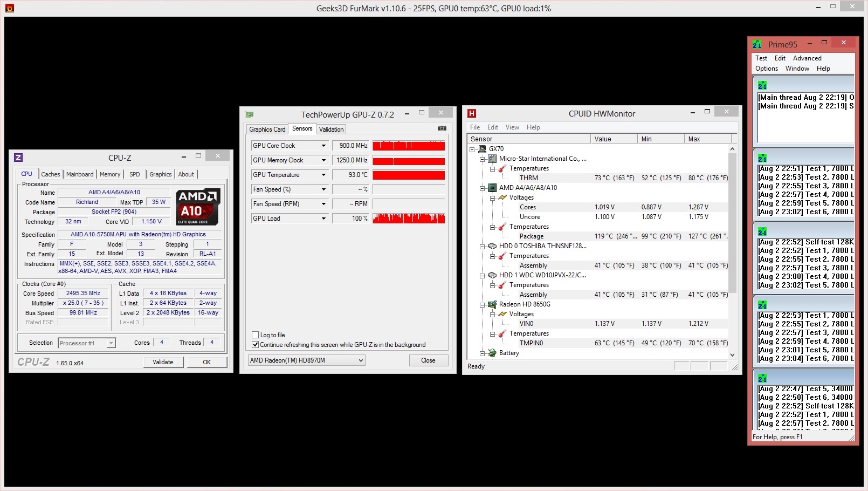Click the GPU-Z title bar icon

(249, 114)
